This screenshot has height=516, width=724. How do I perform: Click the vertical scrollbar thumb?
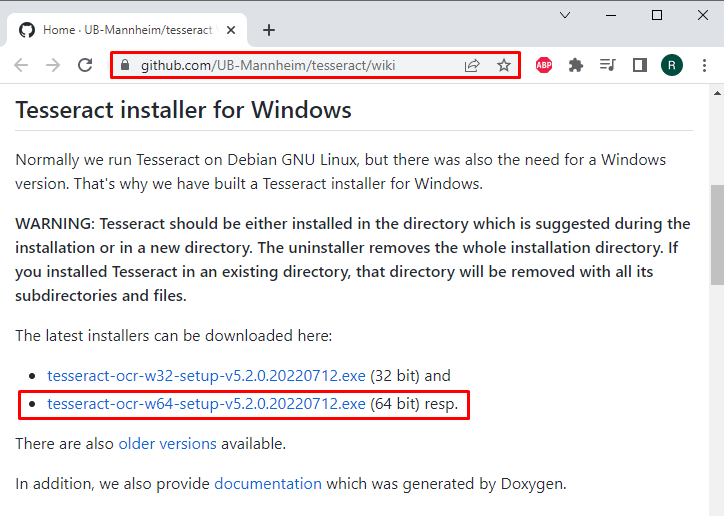click(717, 234)
